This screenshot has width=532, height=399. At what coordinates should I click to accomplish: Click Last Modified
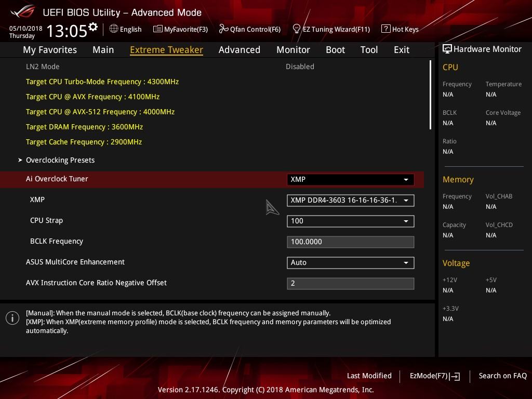(369, 376)
